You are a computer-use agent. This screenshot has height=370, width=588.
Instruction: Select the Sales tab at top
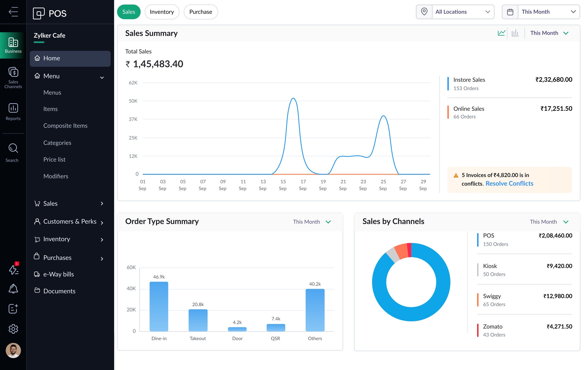coord(129,12)
